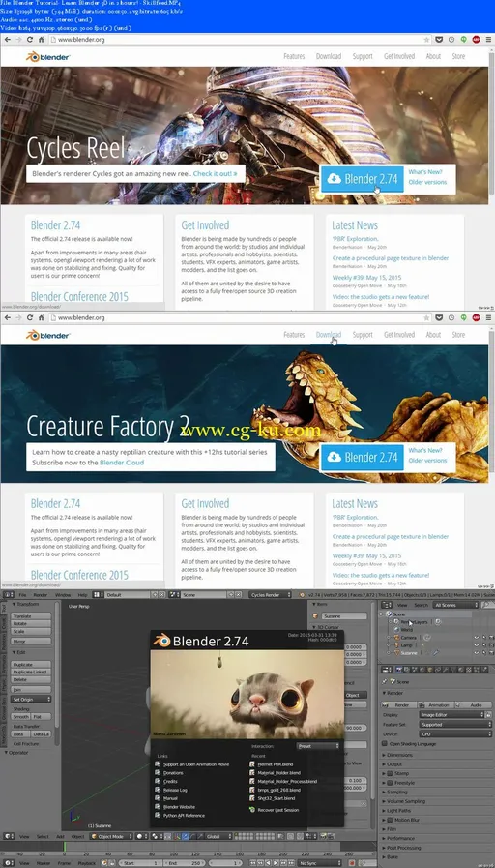This screenshot has height=868, width=495.
Task: Play the timeline animation in reverse
Action: click(268, 863)
